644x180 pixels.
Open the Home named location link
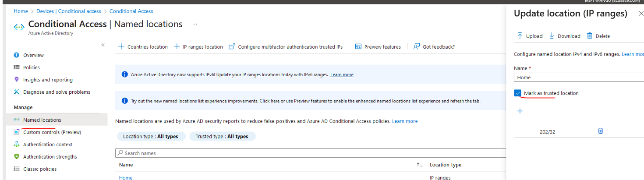pos(126,177)
